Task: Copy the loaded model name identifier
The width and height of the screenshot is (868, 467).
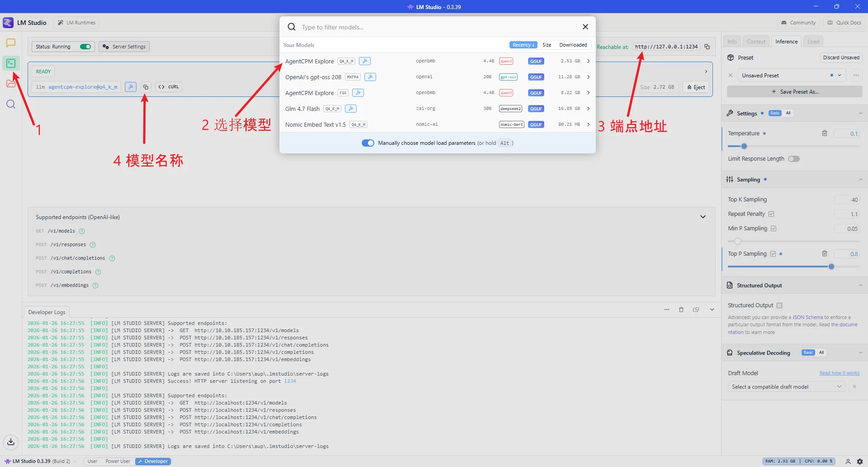Action: click(x=146, y=87)
